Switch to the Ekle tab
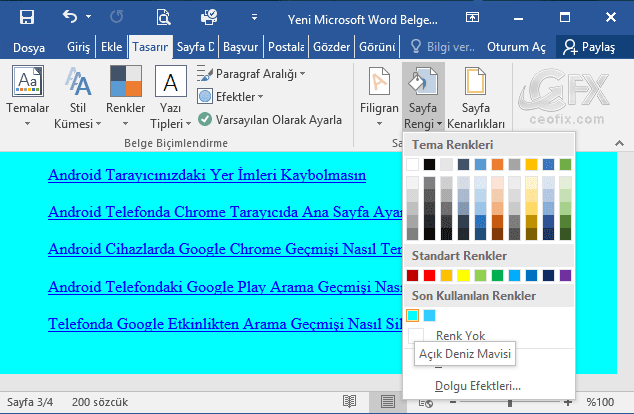Screen dimensions: 634x414 tap(111, 47)
